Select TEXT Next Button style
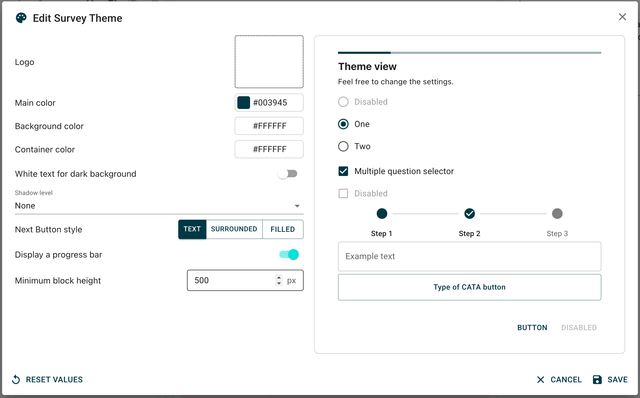The width and height of the screenshot is (640, 398). point(192,229)
